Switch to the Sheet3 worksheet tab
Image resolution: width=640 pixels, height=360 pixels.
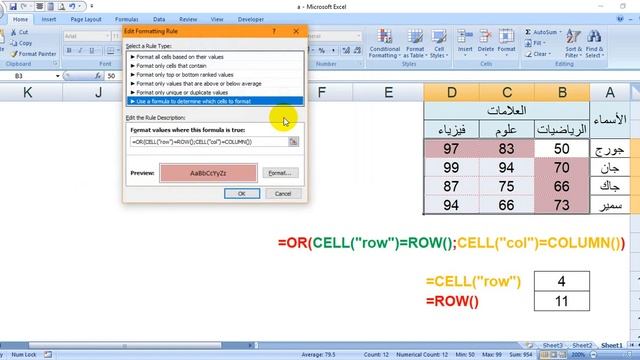click(x=552, y=346)
